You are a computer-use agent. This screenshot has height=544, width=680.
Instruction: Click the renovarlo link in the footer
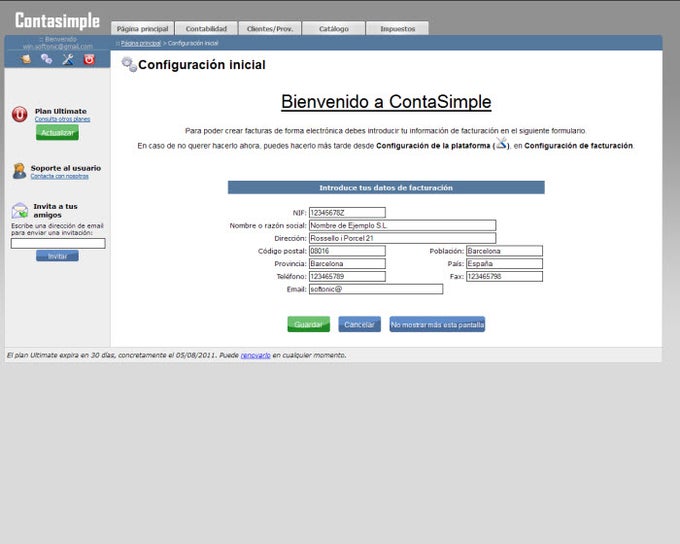(x=255, y=355)
